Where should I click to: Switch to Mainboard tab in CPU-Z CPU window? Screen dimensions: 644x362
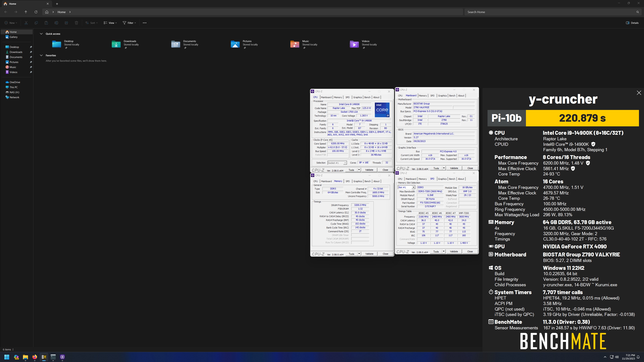tap(326, 97)
